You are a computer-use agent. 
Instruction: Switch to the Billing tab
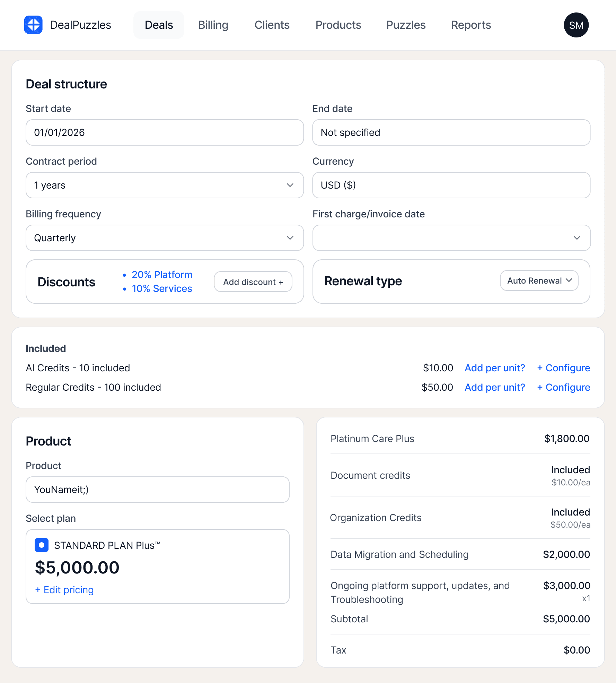point(213,25)
